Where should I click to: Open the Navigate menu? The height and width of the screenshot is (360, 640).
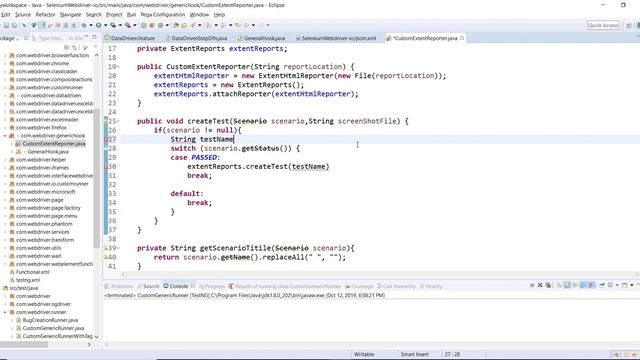70,14
